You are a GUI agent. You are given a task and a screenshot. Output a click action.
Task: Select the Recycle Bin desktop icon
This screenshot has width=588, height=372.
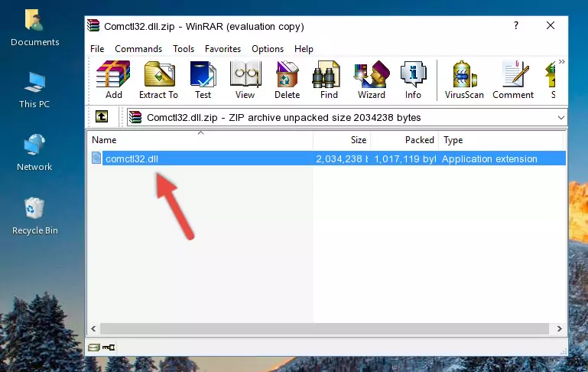(x=34, y=217)
